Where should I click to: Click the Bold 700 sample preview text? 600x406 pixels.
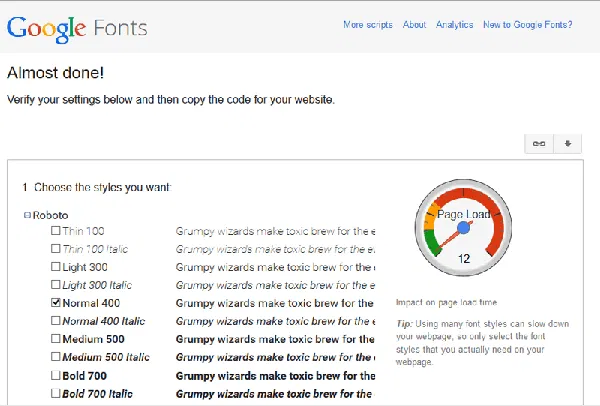pyautogui.click(x=275, y=375)
